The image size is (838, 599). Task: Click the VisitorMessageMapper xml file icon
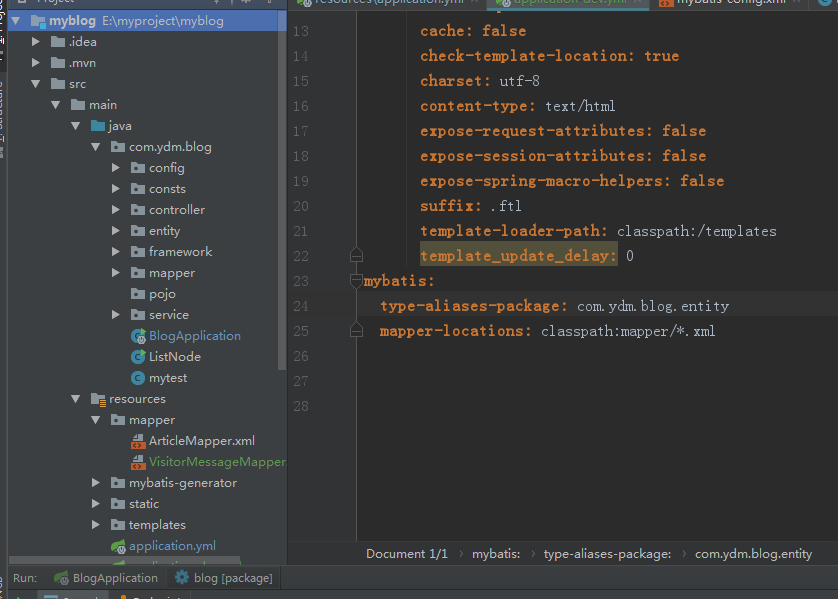point(138,462)
